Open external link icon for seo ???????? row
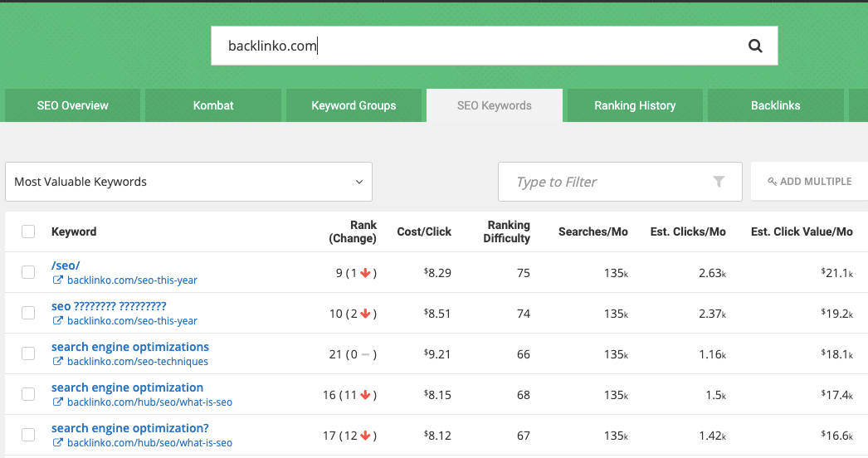 tap(57, 320)
